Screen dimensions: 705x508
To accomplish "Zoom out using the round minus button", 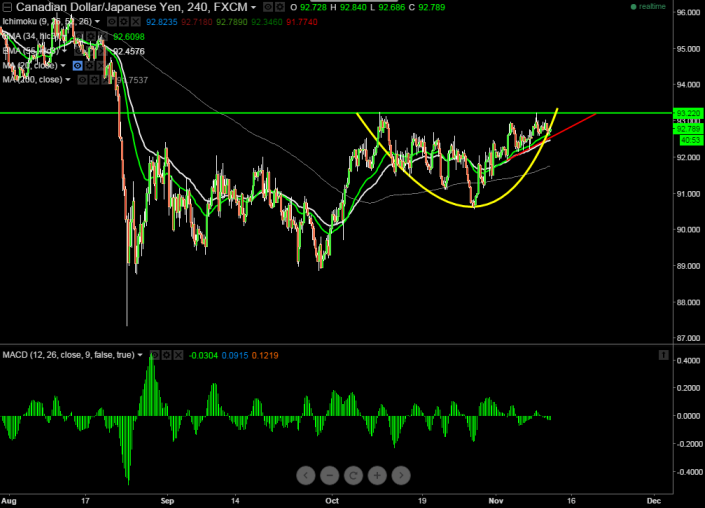I will [x=330, y=475].
